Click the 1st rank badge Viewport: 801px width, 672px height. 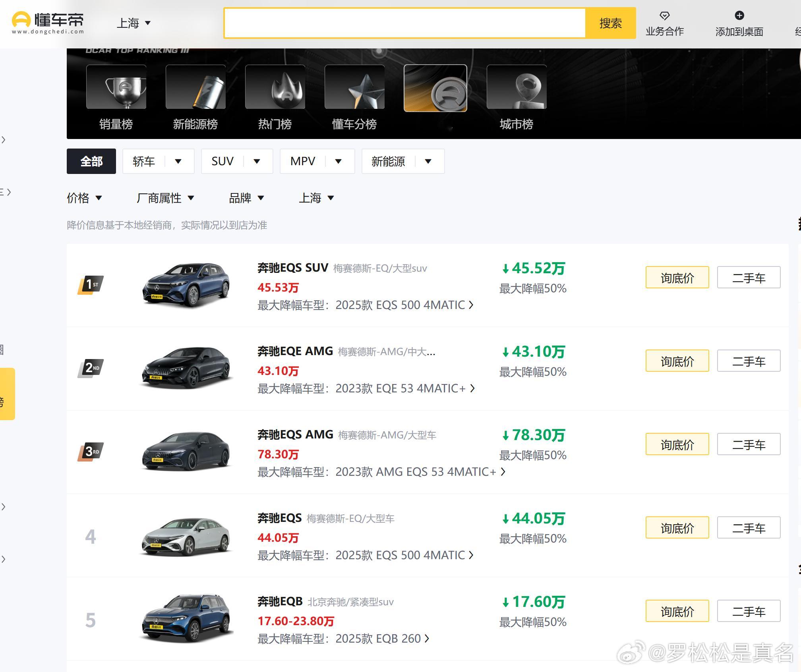(91, 285)
